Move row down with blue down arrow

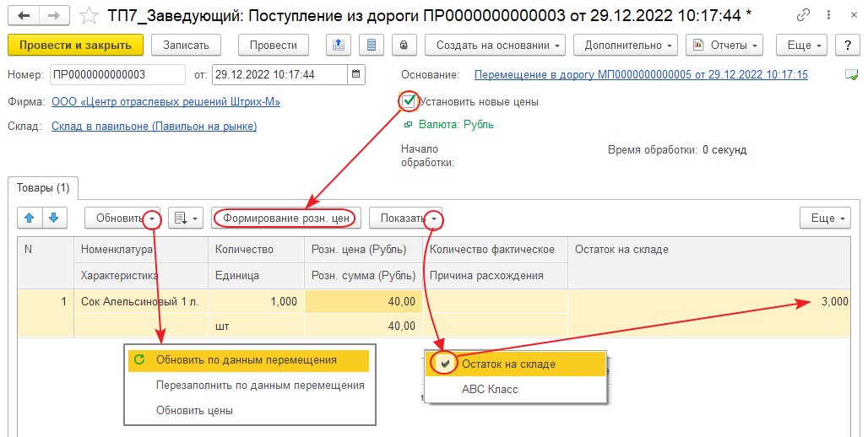[53, 218]
